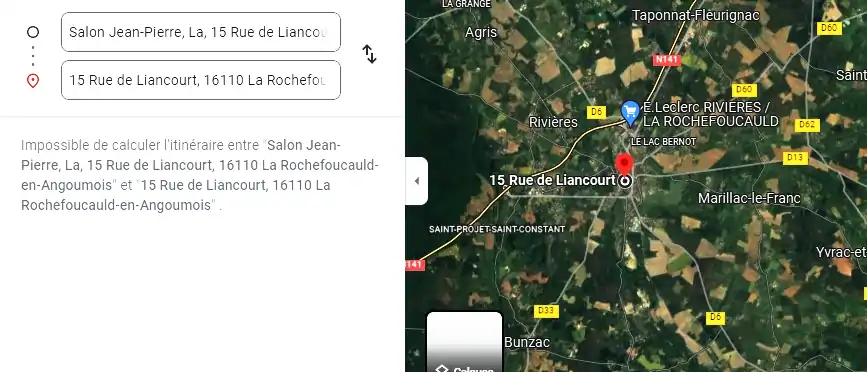Open the map layers thumbnail

(464, 342)
